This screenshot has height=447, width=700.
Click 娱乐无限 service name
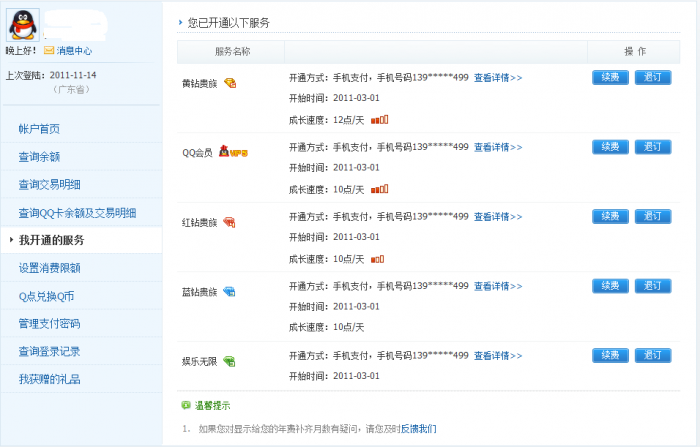199,362
